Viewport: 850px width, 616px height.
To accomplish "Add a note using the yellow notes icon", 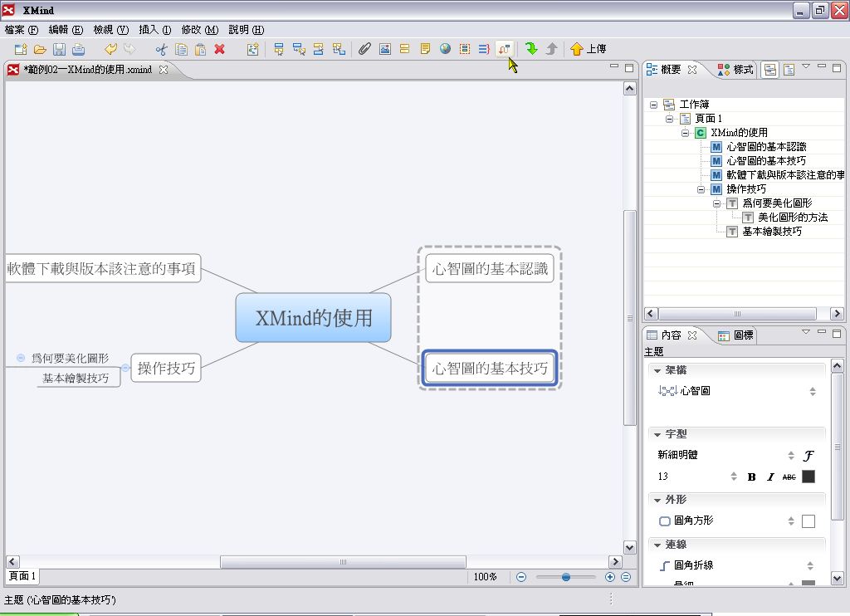I will pos(425,49).
